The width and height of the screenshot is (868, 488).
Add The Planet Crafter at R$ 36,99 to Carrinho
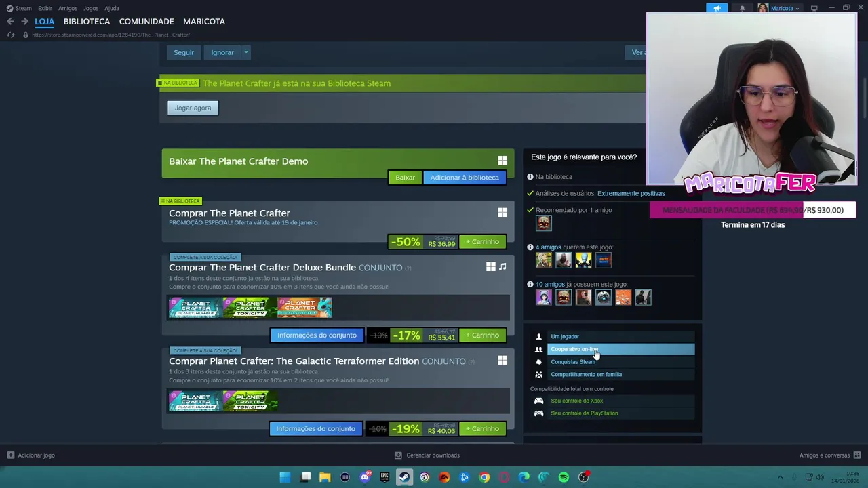coord(482,242)
